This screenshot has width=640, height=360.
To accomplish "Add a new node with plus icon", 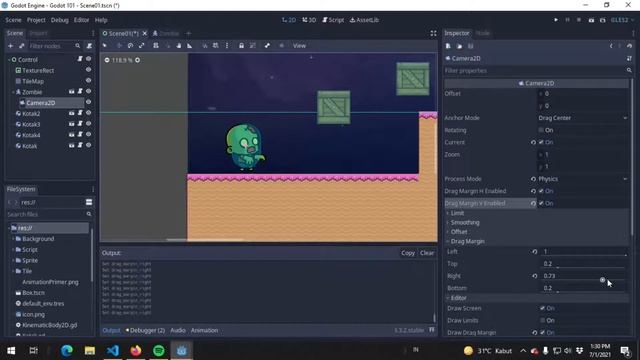I will coord(11,46).
